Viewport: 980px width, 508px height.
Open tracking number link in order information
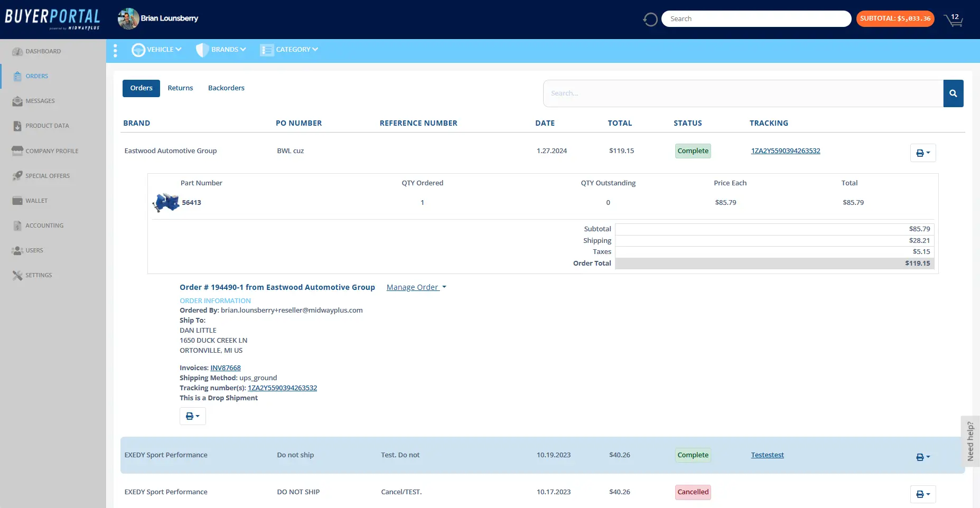[x=283, y=388]
